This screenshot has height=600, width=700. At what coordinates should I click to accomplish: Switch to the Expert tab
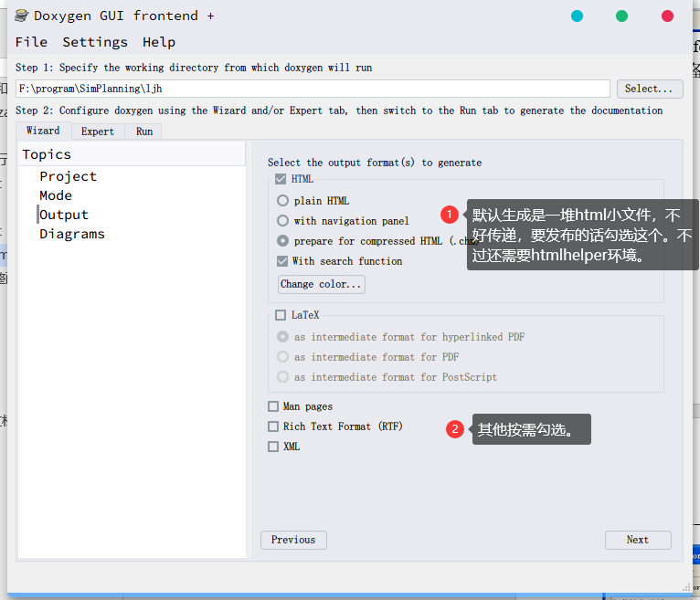97,132
